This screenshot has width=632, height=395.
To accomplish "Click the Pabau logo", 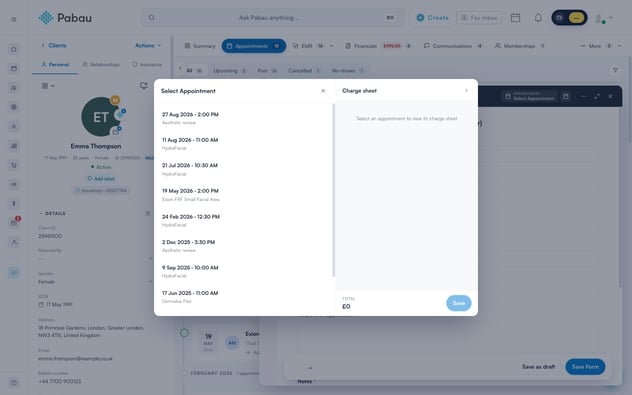I will coord(65,18).
